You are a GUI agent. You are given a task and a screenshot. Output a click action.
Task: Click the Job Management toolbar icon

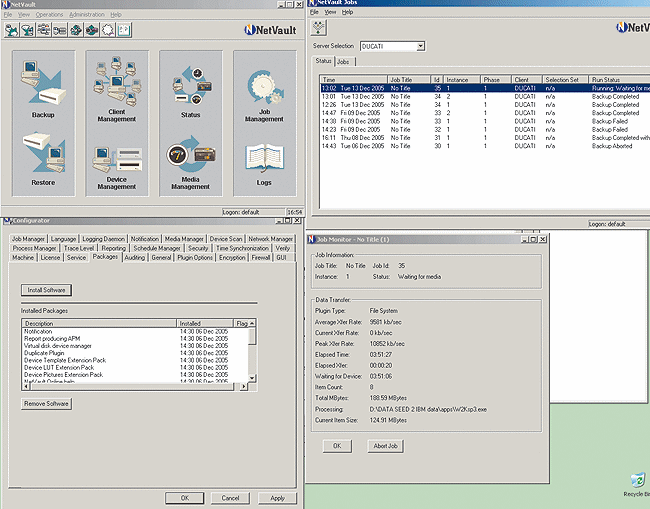coord(108,30)
